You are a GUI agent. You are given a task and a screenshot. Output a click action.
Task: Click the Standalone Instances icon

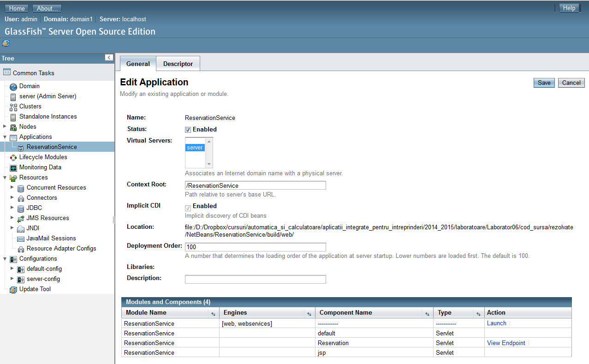(13, 117)
